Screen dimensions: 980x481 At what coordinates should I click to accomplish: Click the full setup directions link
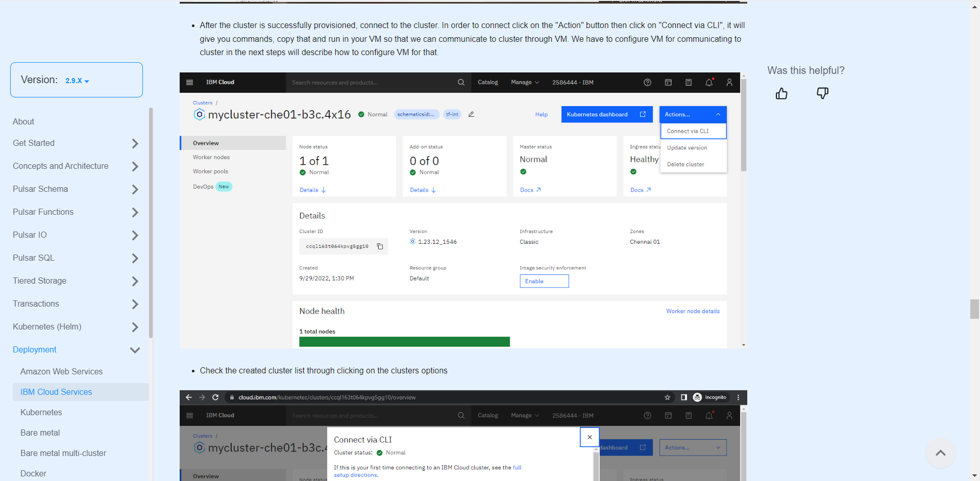click(x=427, y=471)
